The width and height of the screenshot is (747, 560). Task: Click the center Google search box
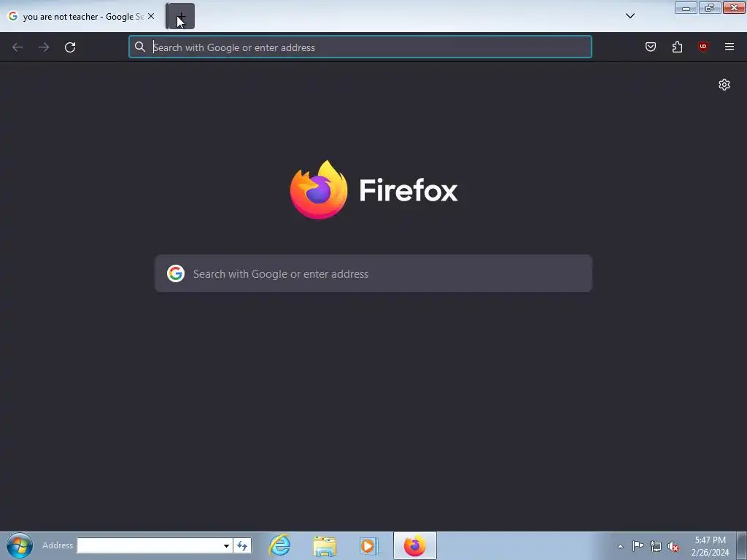[x=373, y=274]
